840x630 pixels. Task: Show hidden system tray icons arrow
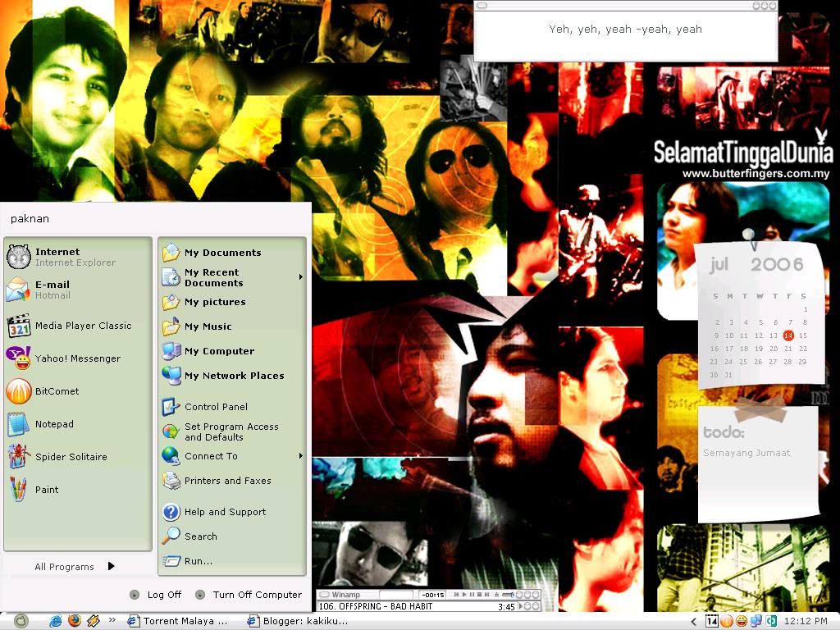[694, 622]
